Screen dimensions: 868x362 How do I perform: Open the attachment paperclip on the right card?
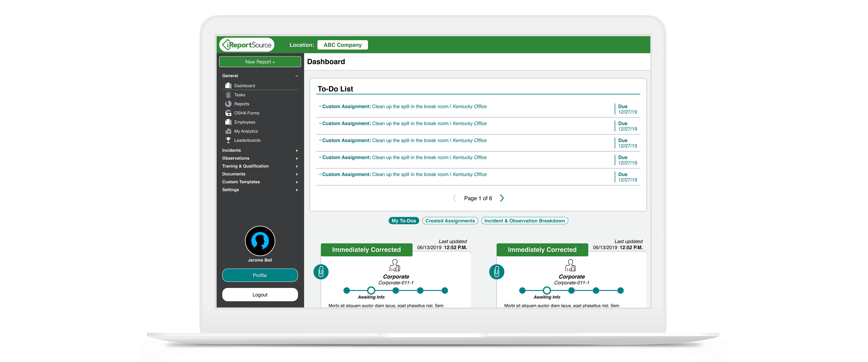[496, 271]
